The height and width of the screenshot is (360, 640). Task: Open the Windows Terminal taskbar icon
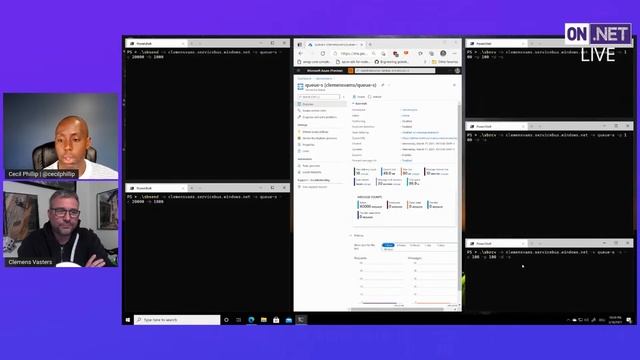pyautogui.click(x=301, y=320)
